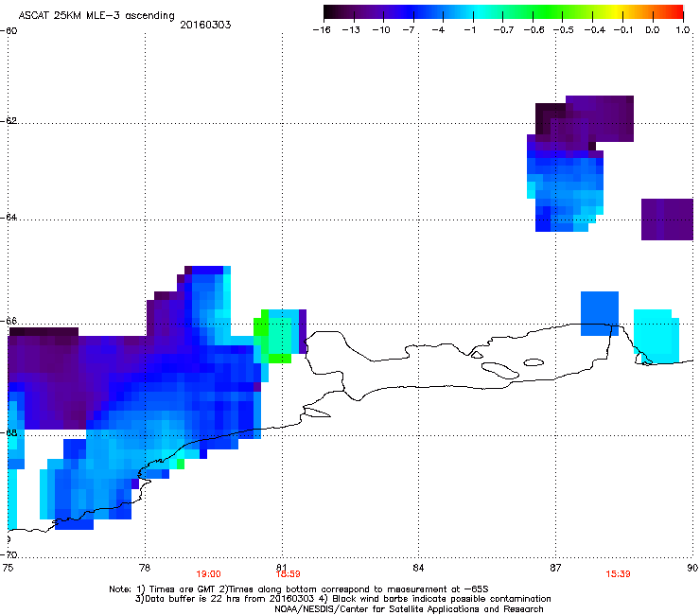Click the title text 'ASCAT 25KM MLE-3 ascending'
This screenshot has width=700, height=615.
[96, 16]
